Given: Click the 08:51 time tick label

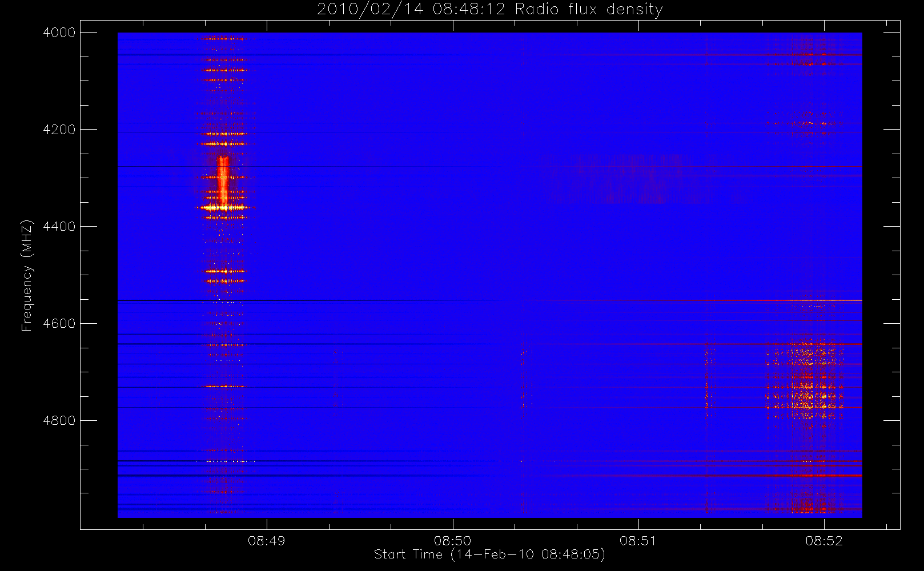Looking at the screenshot, I should click(x=638, y=541).
